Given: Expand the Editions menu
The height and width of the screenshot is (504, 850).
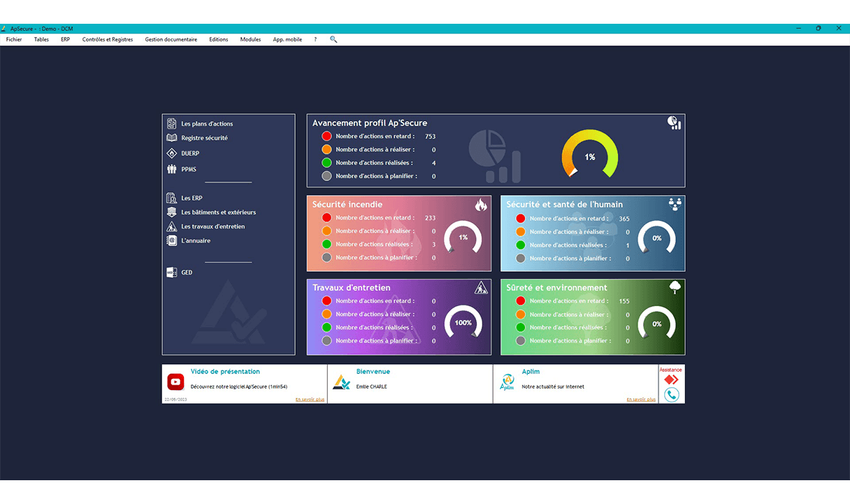Looking at the screenshot, I should click(218, 40).
